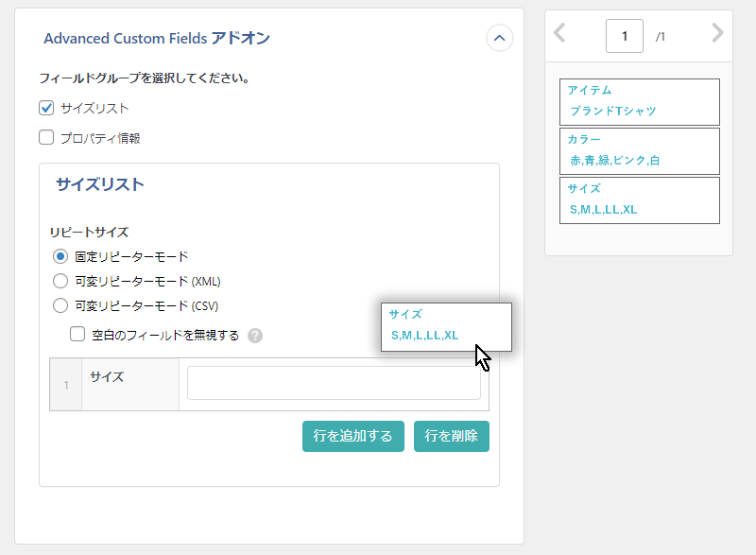756x555 pixels.
Task: Select 可変リピーターモード (CSV) option
Action: pos(60,305)
